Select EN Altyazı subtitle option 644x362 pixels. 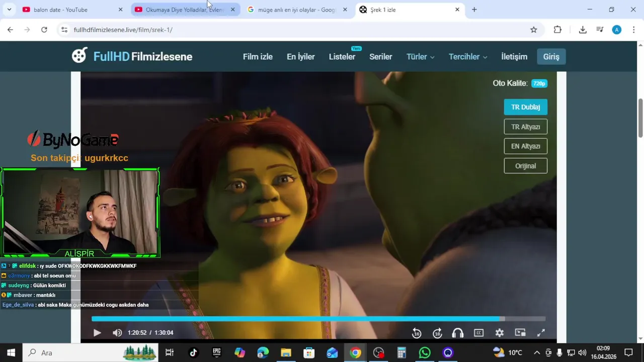pos(525,146)
